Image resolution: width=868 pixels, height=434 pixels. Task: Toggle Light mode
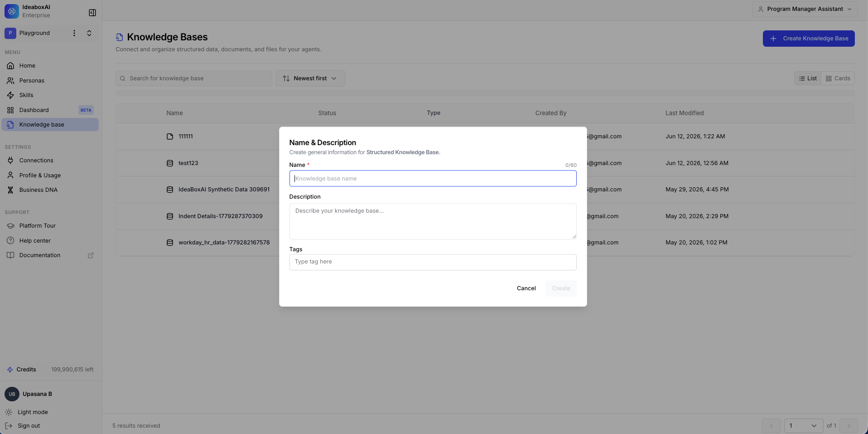click(33, 412)
